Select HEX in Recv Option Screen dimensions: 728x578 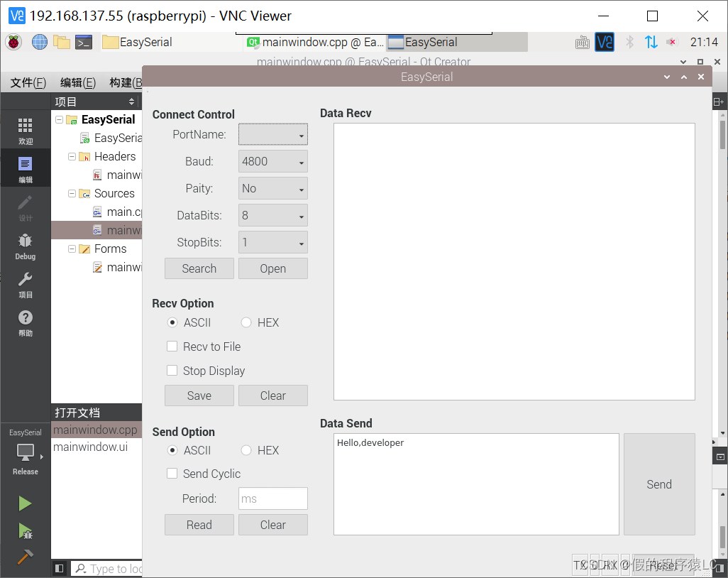(260, 322)
